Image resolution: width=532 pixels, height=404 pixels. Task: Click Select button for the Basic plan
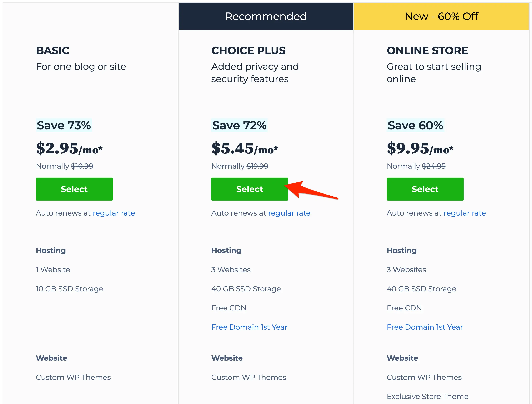click(74, 189)
